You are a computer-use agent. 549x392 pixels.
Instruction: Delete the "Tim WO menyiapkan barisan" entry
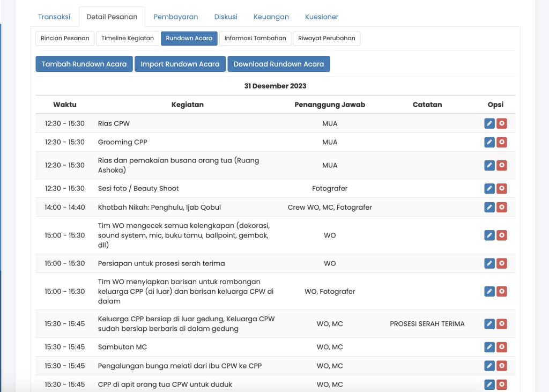502,291
